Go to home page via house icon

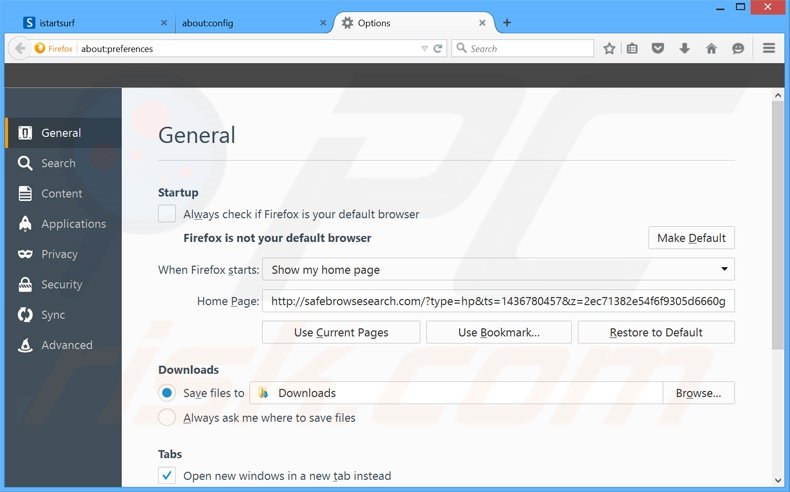(711, 48)
